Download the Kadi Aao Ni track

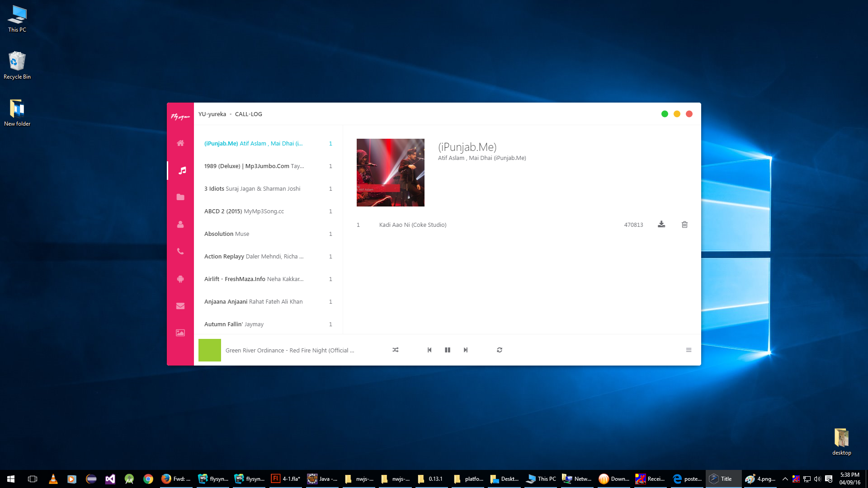coord(661,225)
